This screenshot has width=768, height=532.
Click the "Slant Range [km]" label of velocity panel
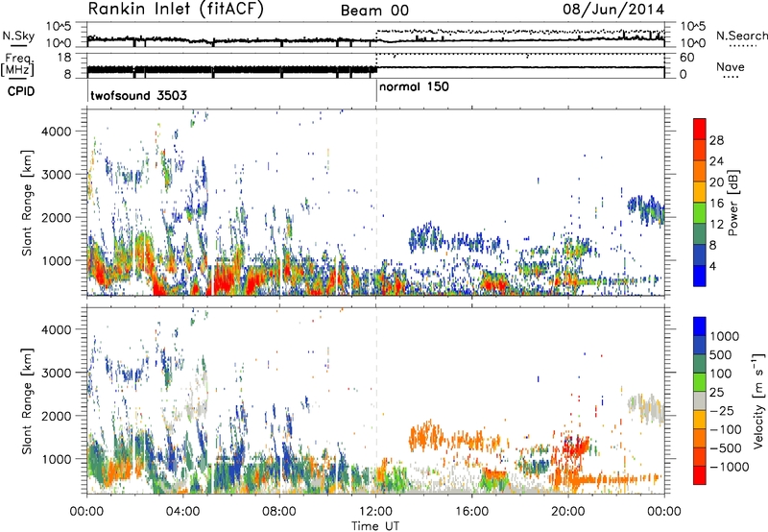coord(27,400)
